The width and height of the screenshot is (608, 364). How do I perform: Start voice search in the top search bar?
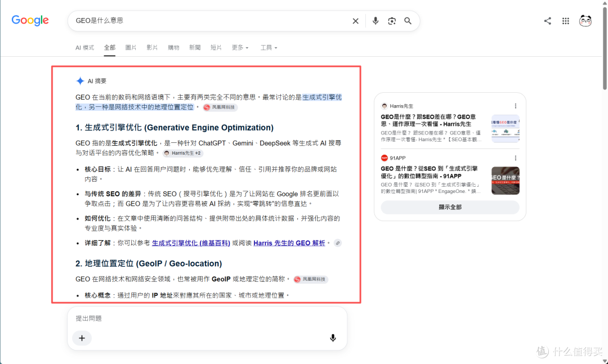[x=375, y=21]
